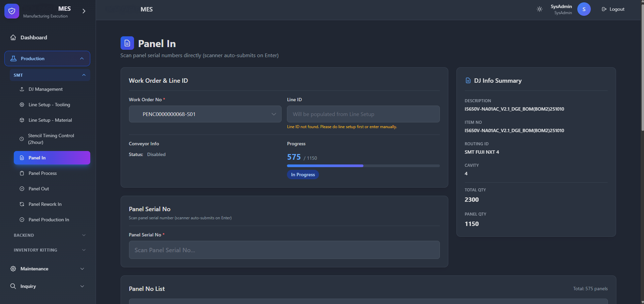Click the CAVITY value 4

pos(466,174)
